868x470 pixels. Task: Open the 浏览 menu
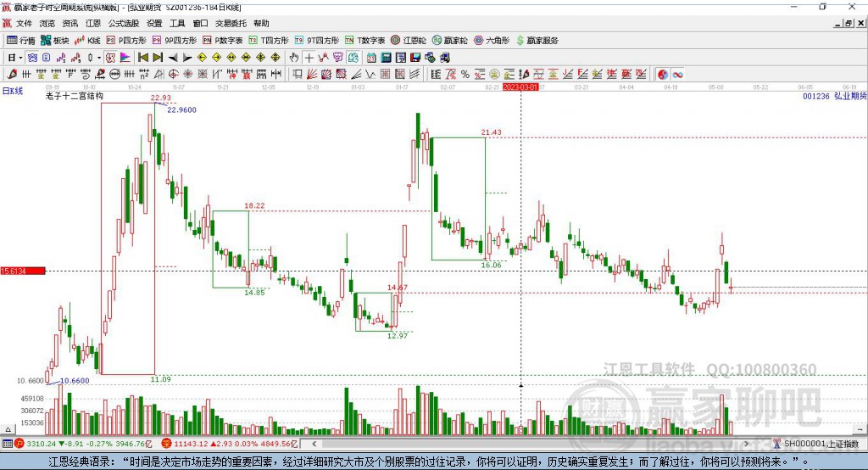47,23
